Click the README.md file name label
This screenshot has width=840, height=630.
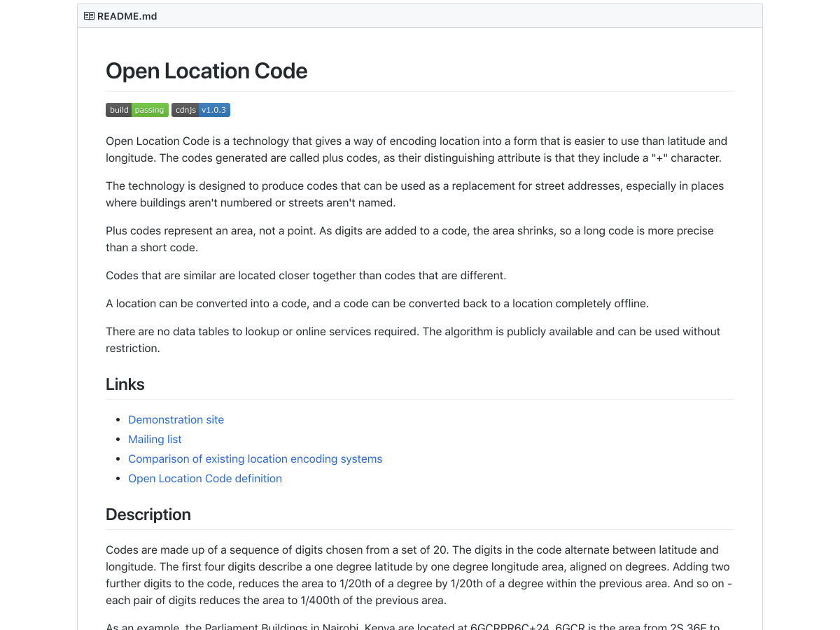pyautogui.click(x=127, y=16)
